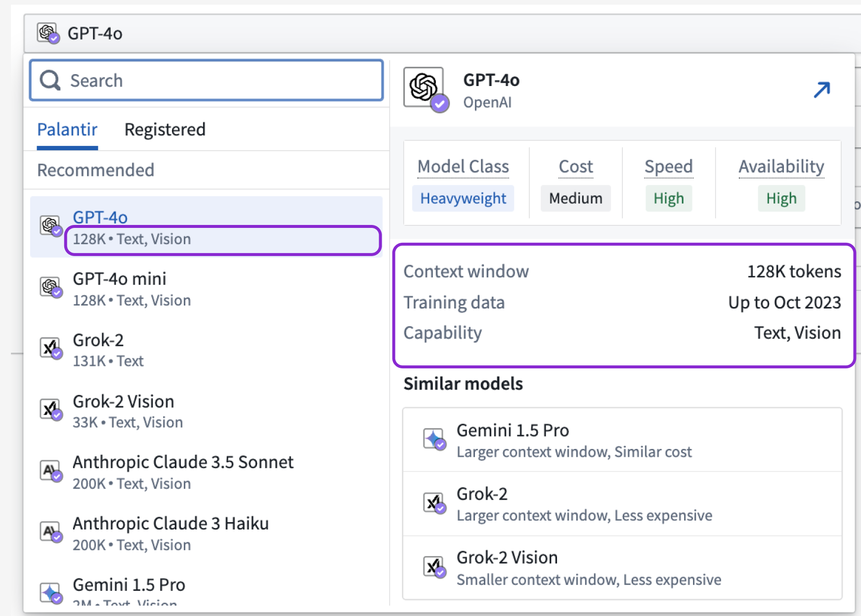Screen dimensions: 861x616
Task: Click the Grok-2 Vision icon in Similar models
Action: 434,567
